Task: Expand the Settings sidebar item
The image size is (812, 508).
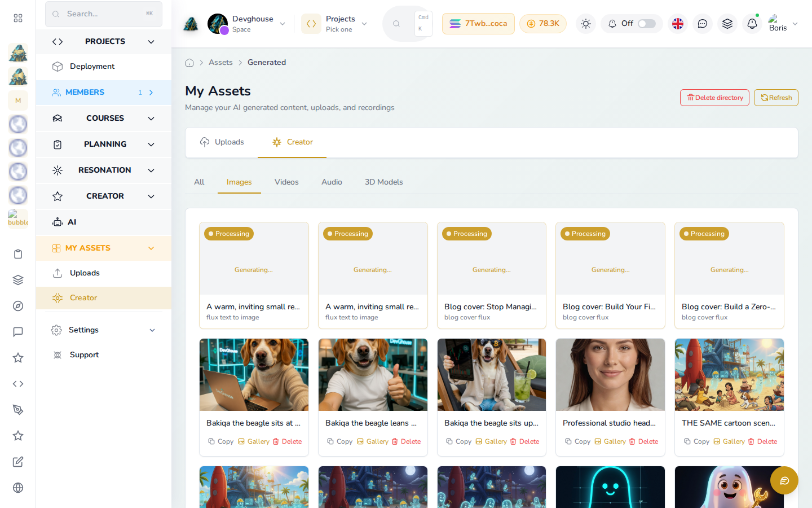Action: pyautogui.click(x=104, y=330)
